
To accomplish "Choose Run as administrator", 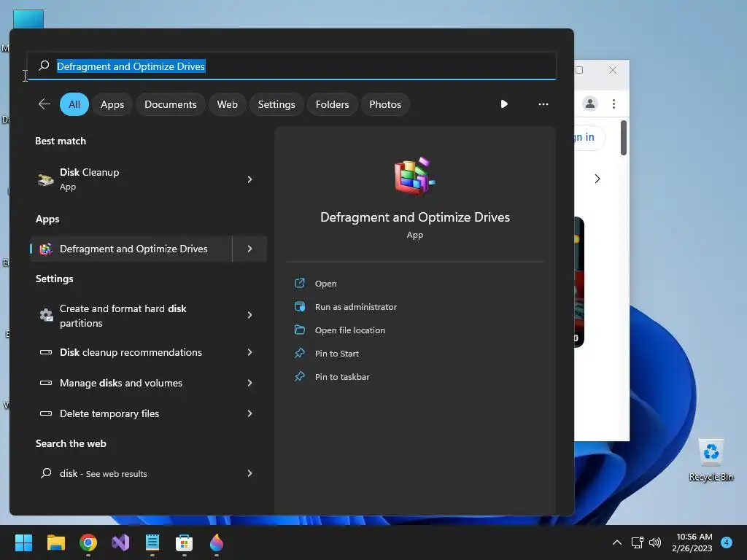I will (355, 307).
